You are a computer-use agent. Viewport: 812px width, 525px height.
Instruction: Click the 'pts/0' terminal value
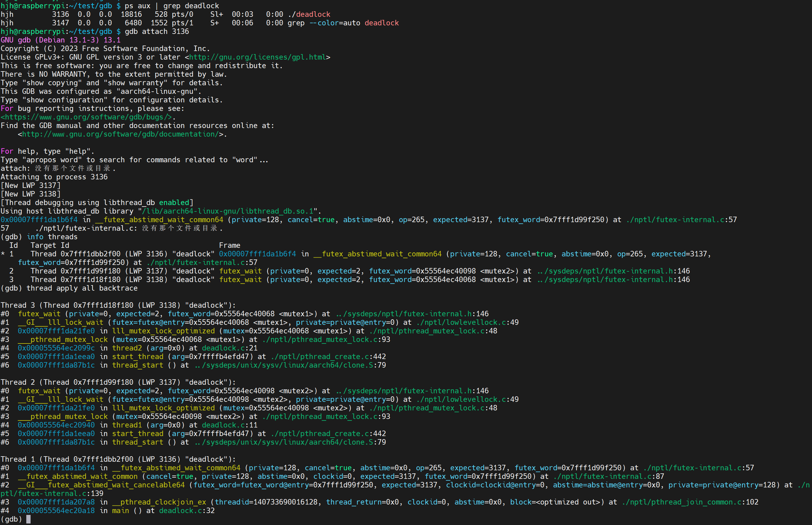(183, 14)
